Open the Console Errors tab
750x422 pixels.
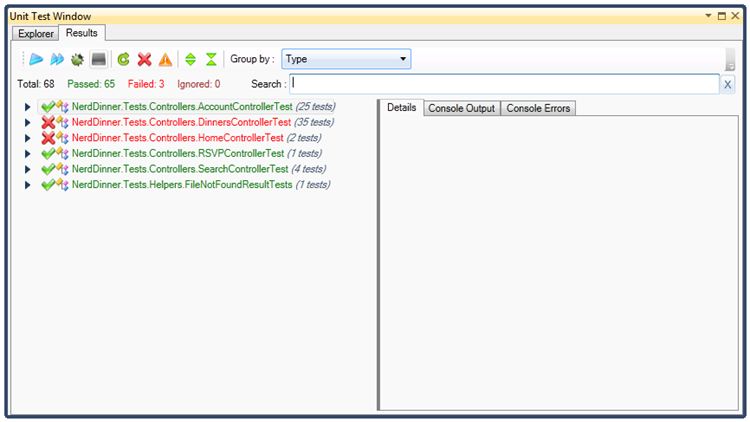538,109
